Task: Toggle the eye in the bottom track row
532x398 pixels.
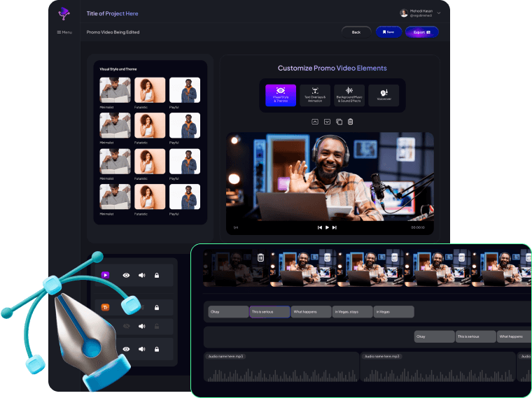Action: pos(126,349)
